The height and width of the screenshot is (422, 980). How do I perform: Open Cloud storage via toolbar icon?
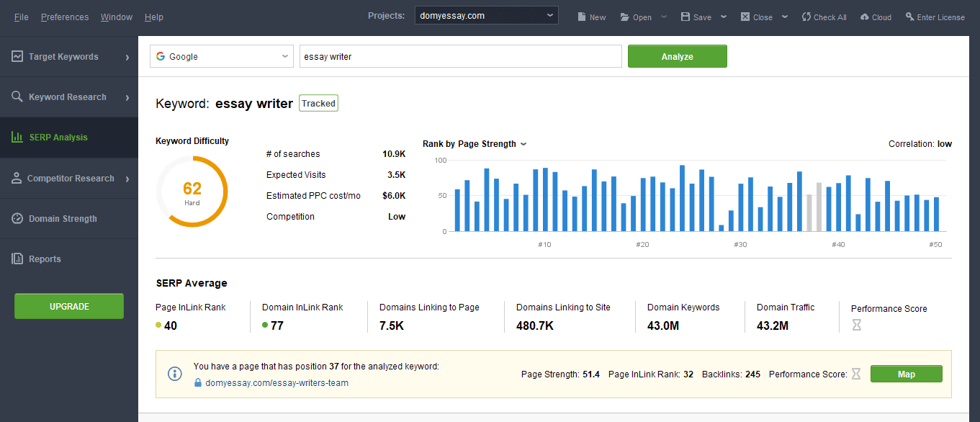(x=864, y=17)
